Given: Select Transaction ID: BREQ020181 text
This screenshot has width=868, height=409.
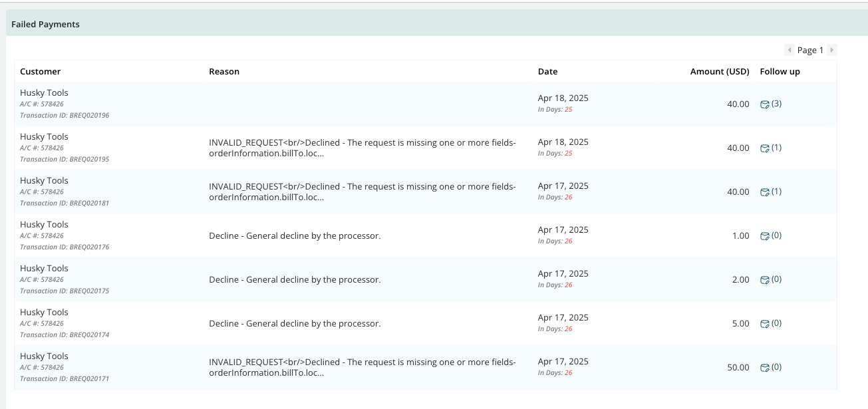Looking at the screenshot, I should pyautogui.click(x=65, y=203).
